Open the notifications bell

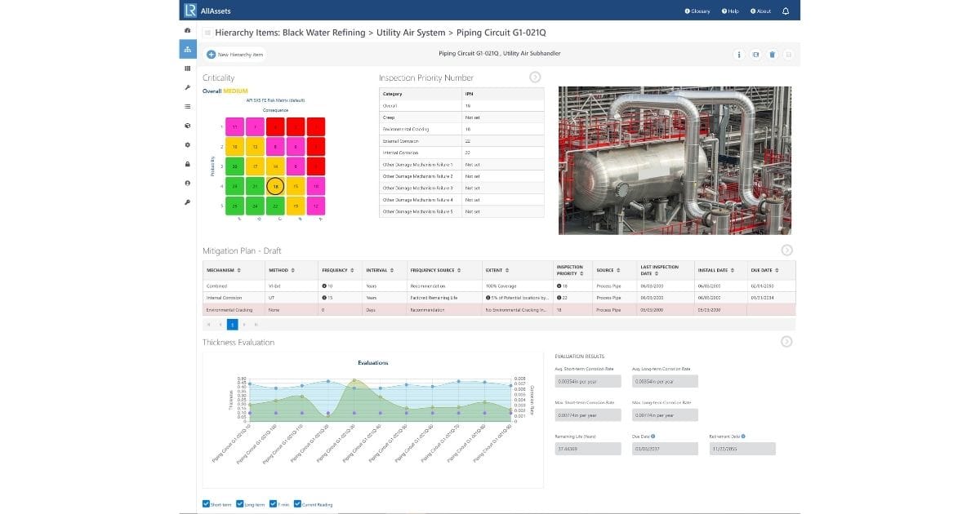click(786, 11)
